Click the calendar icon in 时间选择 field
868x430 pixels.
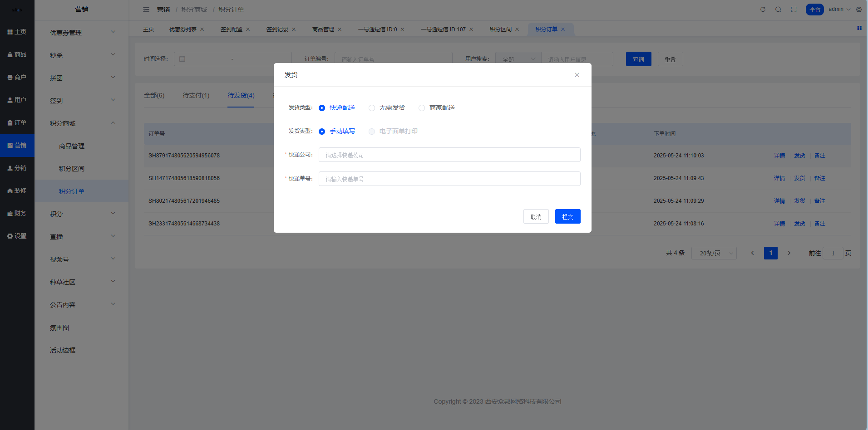tap(182, 59)
